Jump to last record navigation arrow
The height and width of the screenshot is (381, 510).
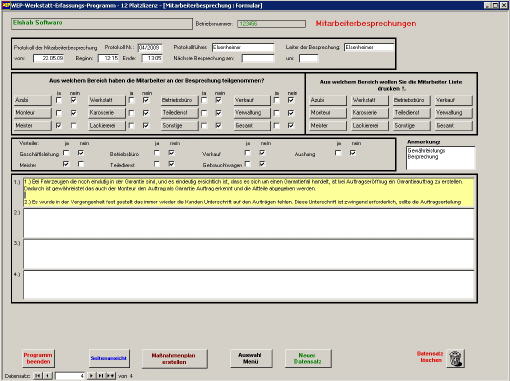click(100, 376)
